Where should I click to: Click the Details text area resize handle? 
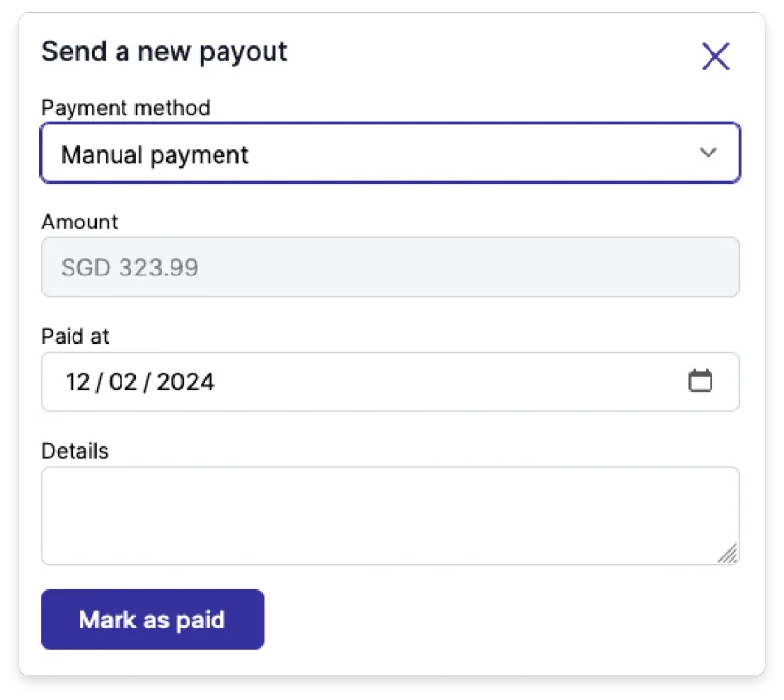click(727, 554)
